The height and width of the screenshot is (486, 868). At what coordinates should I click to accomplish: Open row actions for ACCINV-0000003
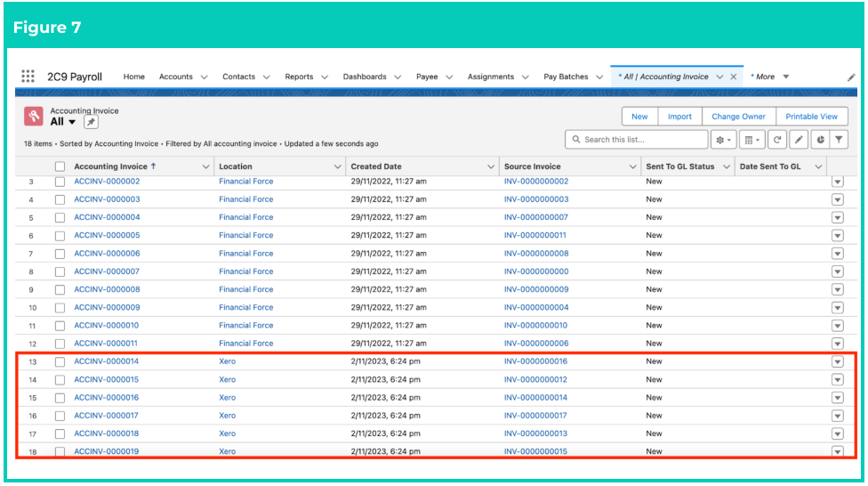pyautogui.click(x=838, y=199)
